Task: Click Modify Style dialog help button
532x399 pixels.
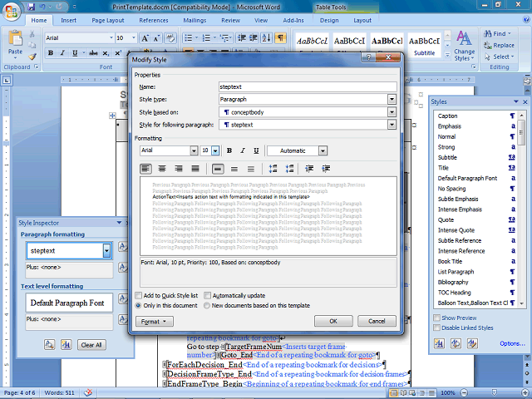Action: [368, 57]
